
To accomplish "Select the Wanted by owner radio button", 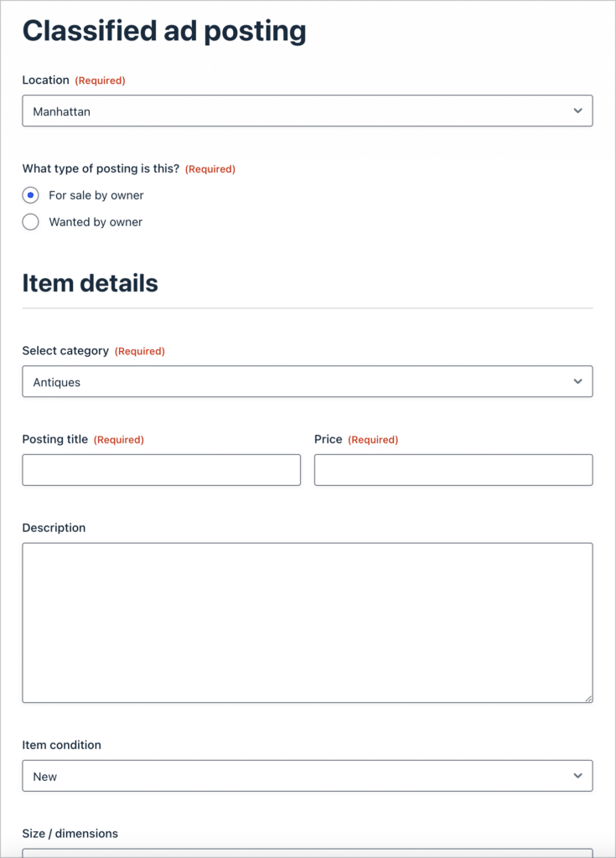I will 30,221.
